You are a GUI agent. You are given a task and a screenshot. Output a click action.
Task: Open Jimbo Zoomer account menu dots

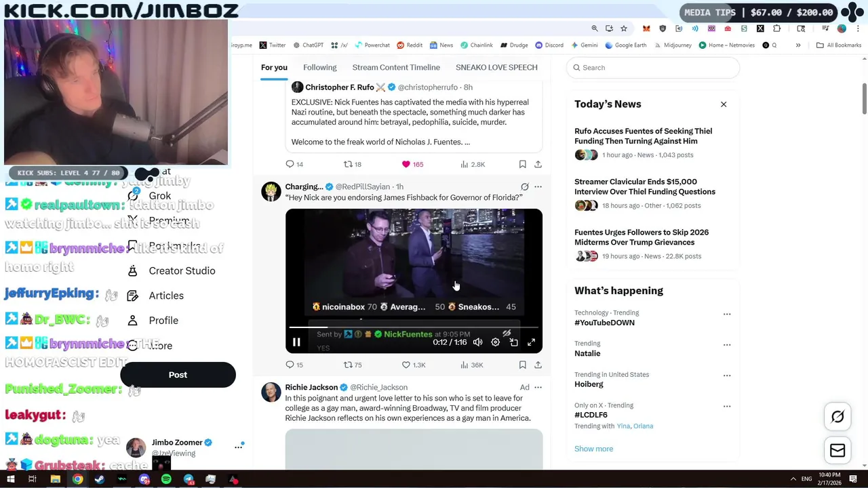pyautogui.click(x=238, y=447)
